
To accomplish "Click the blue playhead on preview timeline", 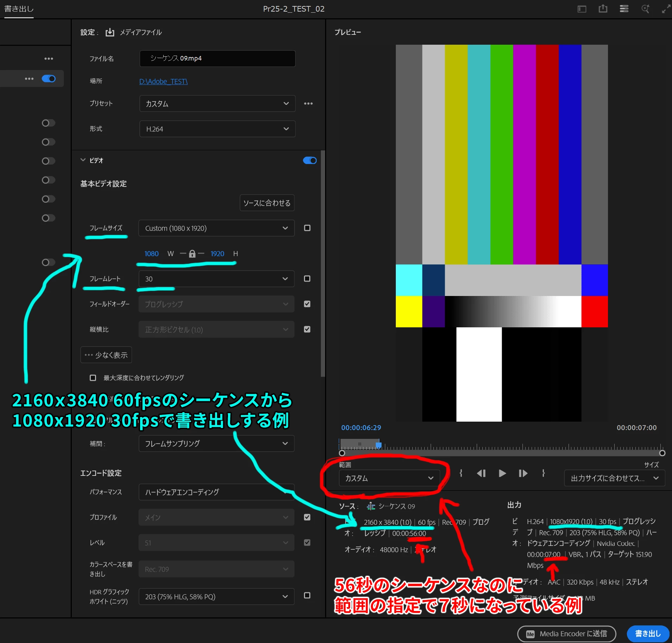I will (x=379, y=445).
